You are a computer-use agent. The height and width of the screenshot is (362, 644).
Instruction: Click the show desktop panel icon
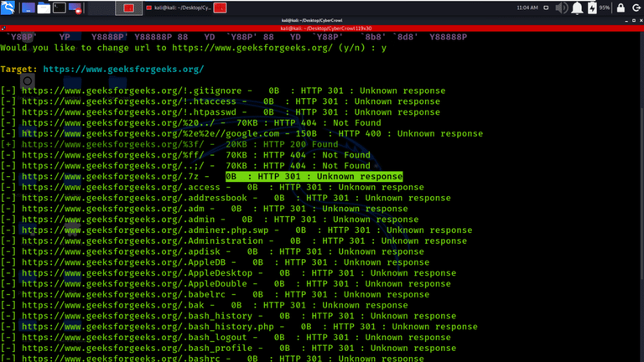tap(28, 8)
